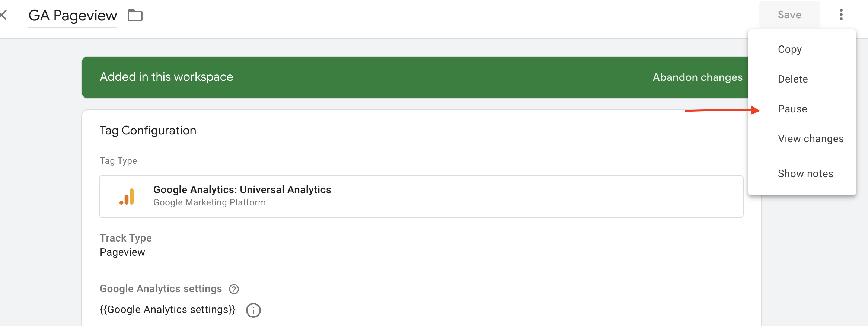Viewport: 868px width, 326px height.
Task: Click the {{Google Analytics settings}} variable text
Action: (x=167, y=310)
